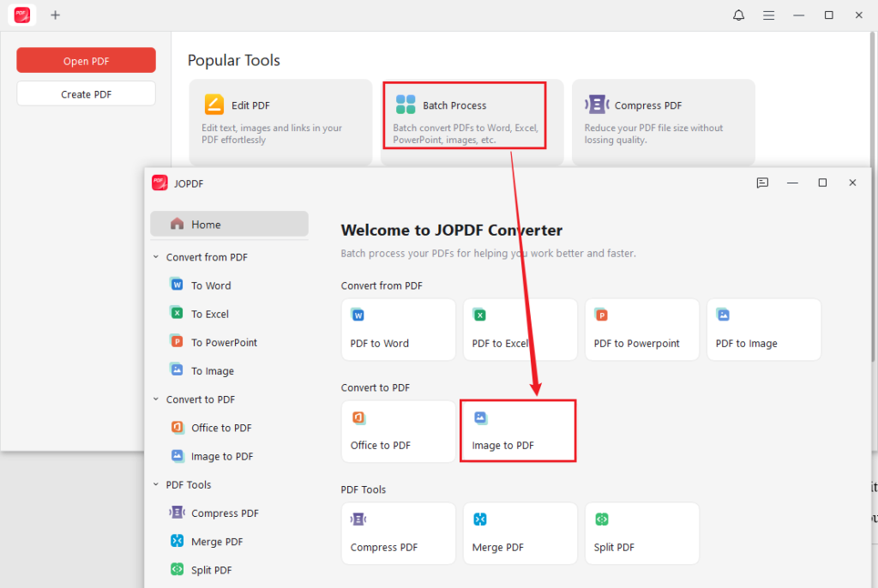878x588 pixels.
Task: Open the Image to PDF card
Action: [x=518, y=431]
